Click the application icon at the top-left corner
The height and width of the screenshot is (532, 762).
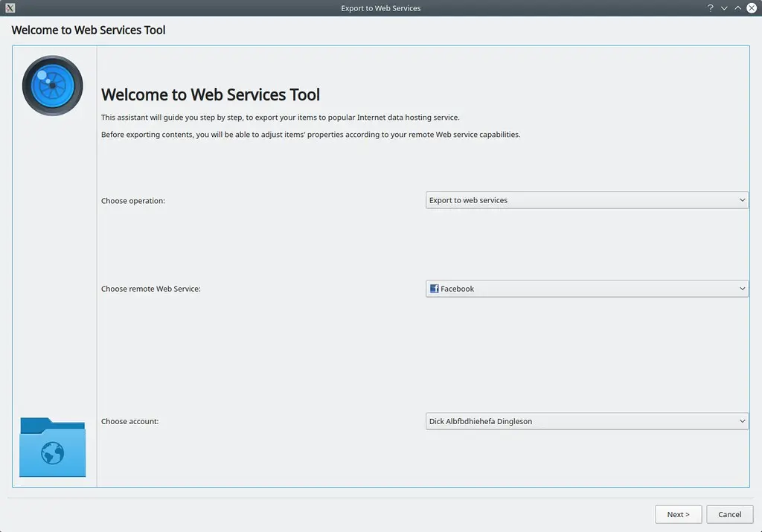click(x=9, y=7)
